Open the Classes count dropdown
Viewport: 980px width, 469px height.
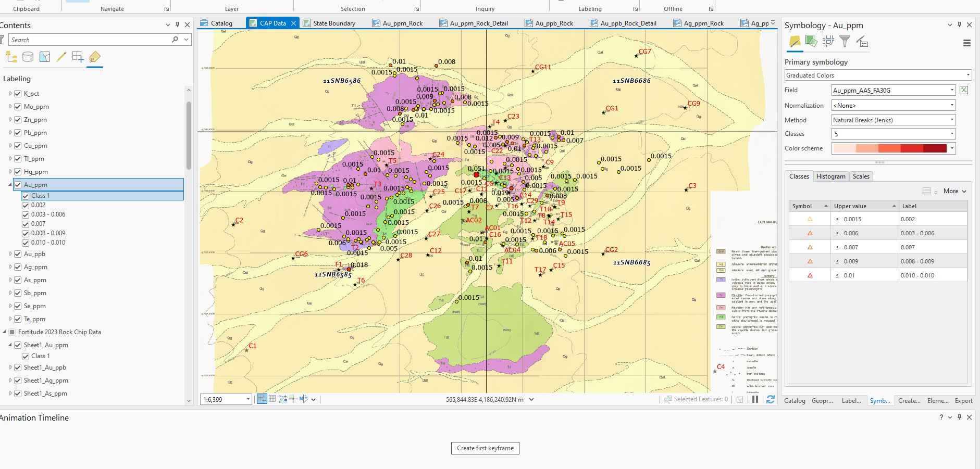(x=953, y=134)
